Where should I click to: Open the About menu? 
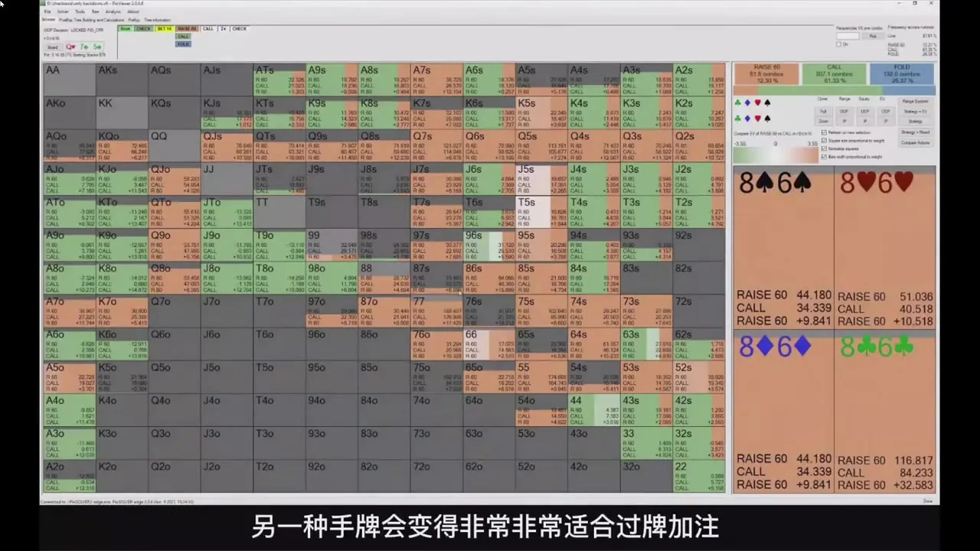pyautogui.click(x=133, y=12)
